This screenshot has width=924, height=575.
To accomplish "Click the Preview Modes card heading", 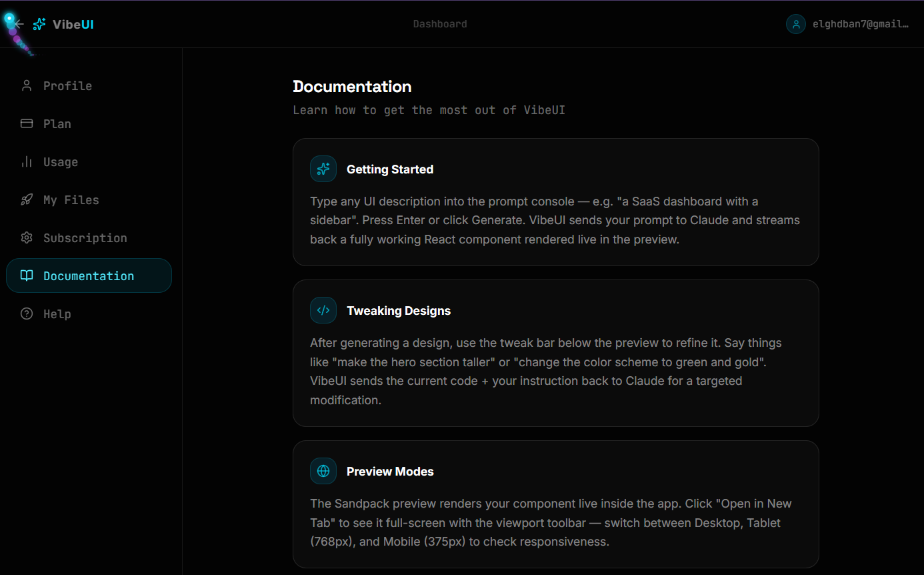I will click(x=390, y=472).
